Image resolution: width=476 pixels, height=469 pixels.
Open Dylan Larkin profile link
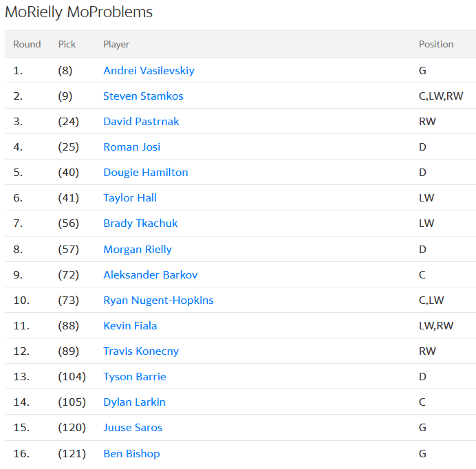[134, 402]
